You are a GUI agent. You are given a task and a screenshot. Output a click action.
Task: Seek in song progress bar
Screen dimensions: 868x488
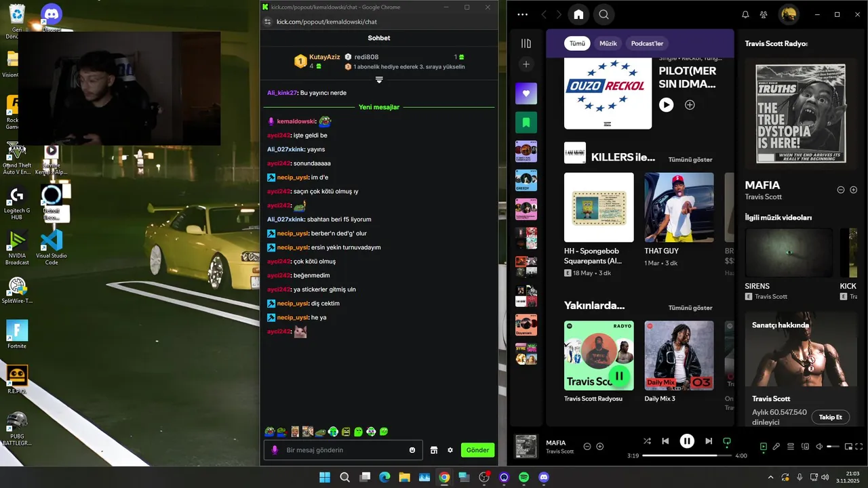[687, 455]
